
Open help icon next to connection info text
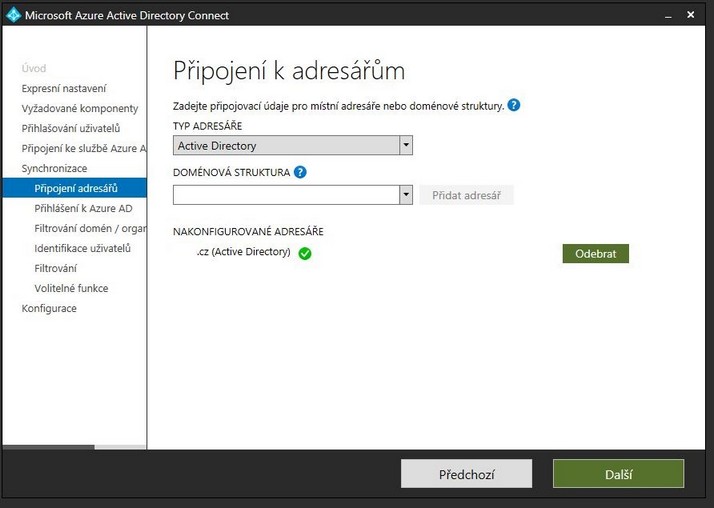coord(514,105)
